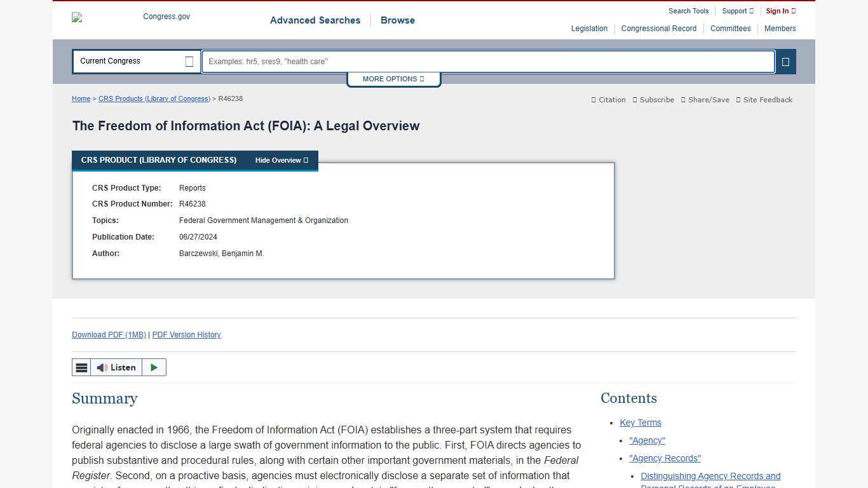
Task: Open the Congressional Record section
Action: pyautogui.click(x=658, y=29)
